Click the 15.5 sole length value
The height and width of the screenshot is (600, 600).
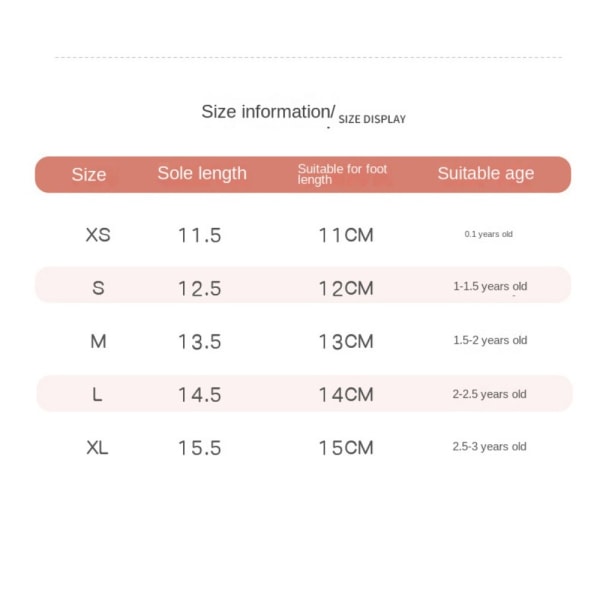point(200,448)
